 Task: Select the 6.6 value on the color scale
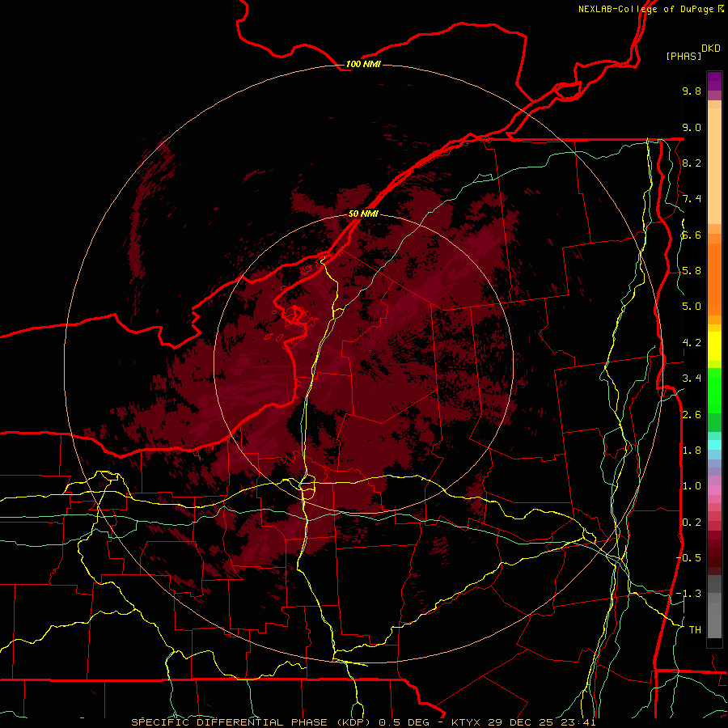coord(692,235)
